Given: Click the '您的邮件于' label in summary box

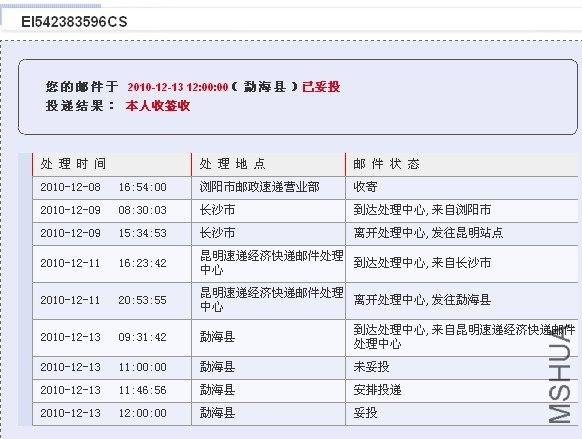Looking at the screenshot, I should point(82,86).
